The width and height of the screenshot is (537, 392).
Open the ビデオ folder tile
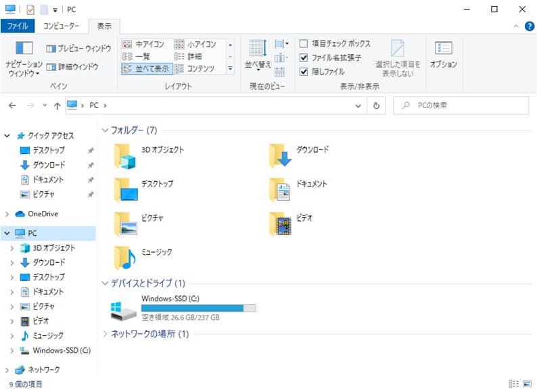[x=291, y=224]
